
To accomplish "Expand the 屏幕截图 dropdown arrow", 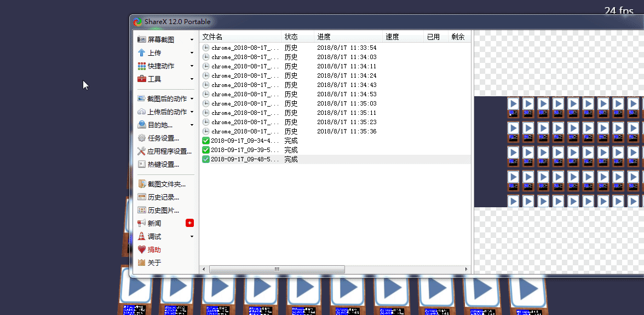I will tap(192, 40).
